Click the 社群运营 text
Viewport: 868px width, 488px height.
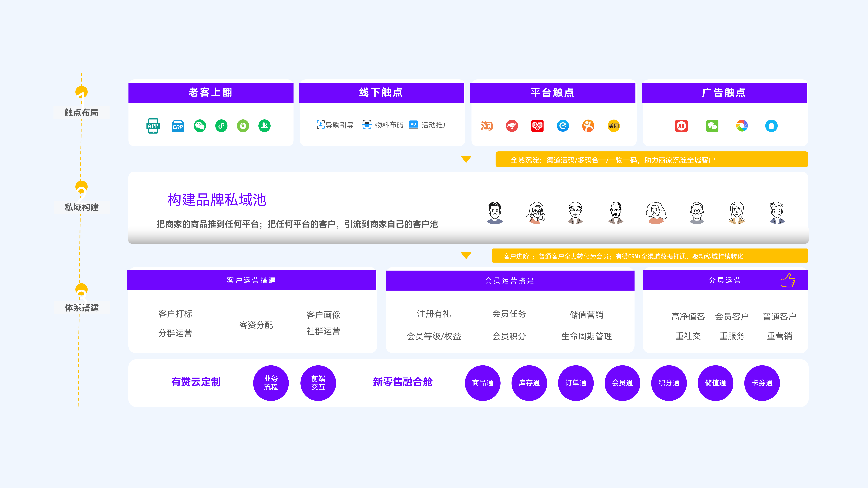(x=324, y=331)
